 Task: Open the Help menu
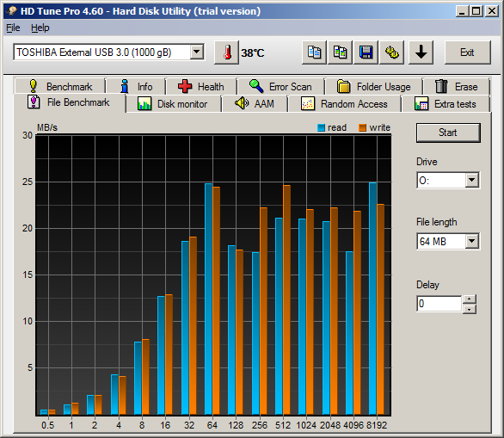pyautogui.click(x=40, y=28)
